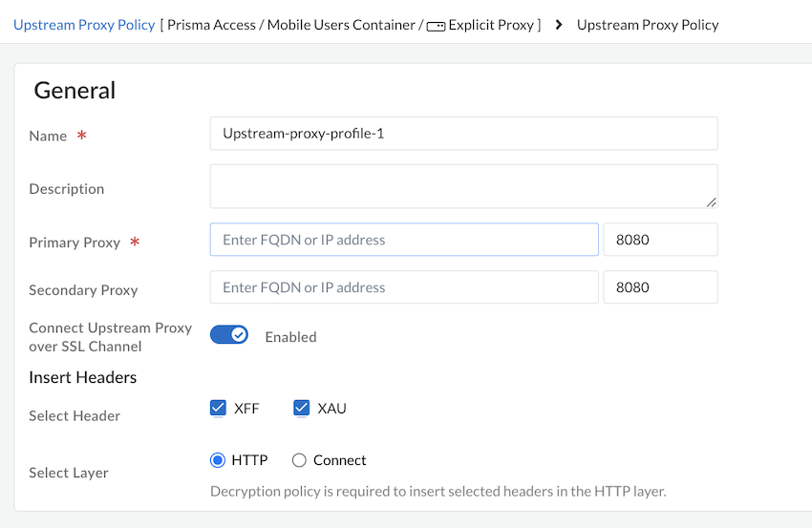Disable the Connect Upstream Proxy over SSL toggle

click(229, 335)
